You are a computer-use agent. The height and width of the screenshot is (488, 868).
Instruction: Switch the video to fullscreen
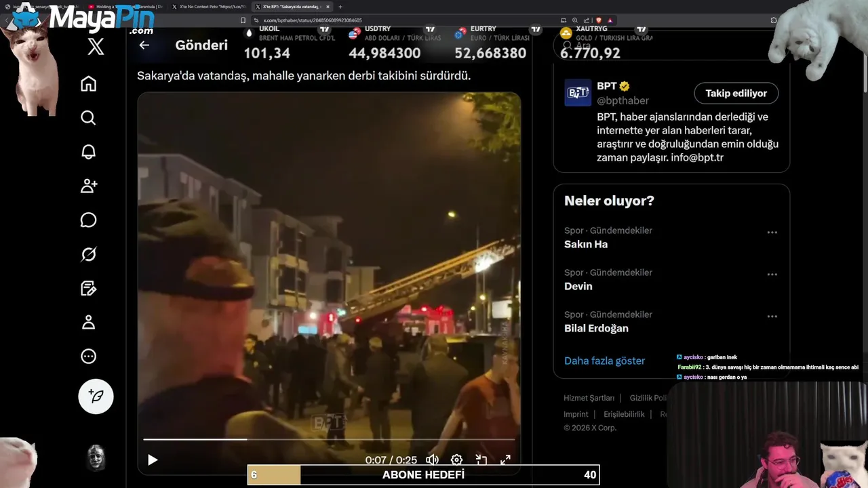(x=505, y=460)
